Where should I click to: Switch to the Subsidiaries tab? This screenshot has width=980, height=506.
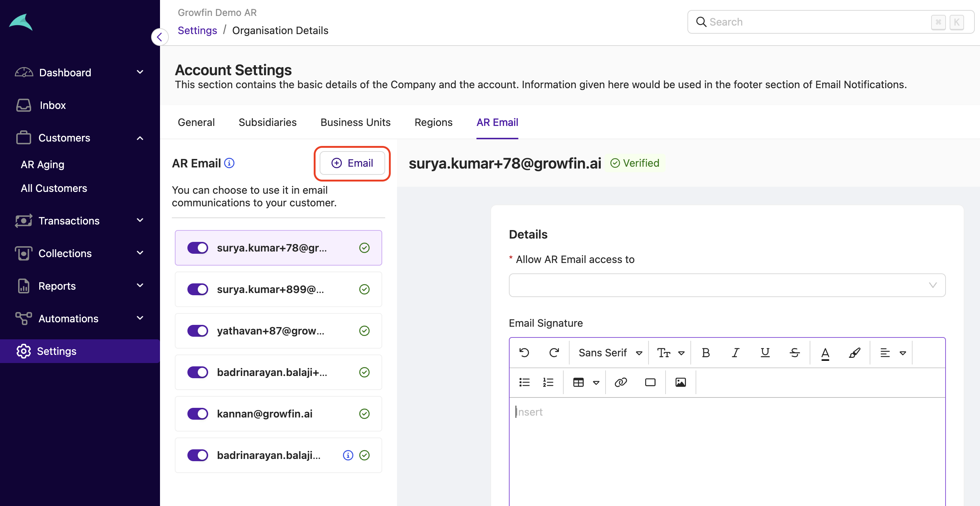pos(267,122)
